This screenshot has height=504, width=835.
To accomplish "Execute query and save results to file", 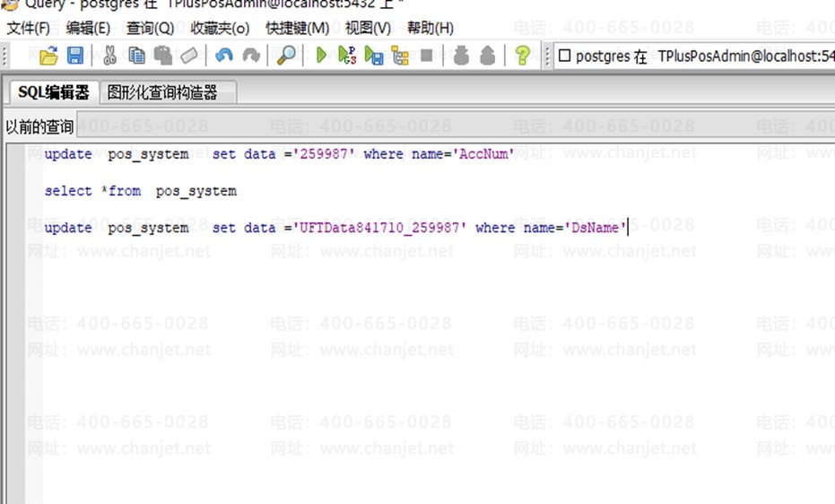I will click(x=374, y=56).
